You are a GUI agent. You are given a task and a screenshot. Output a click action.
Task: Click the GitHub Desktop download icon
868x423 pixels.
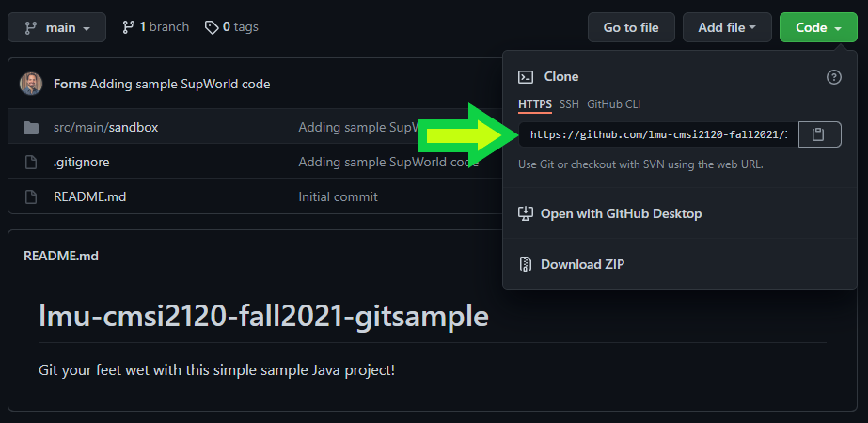(x=525, y=213)
